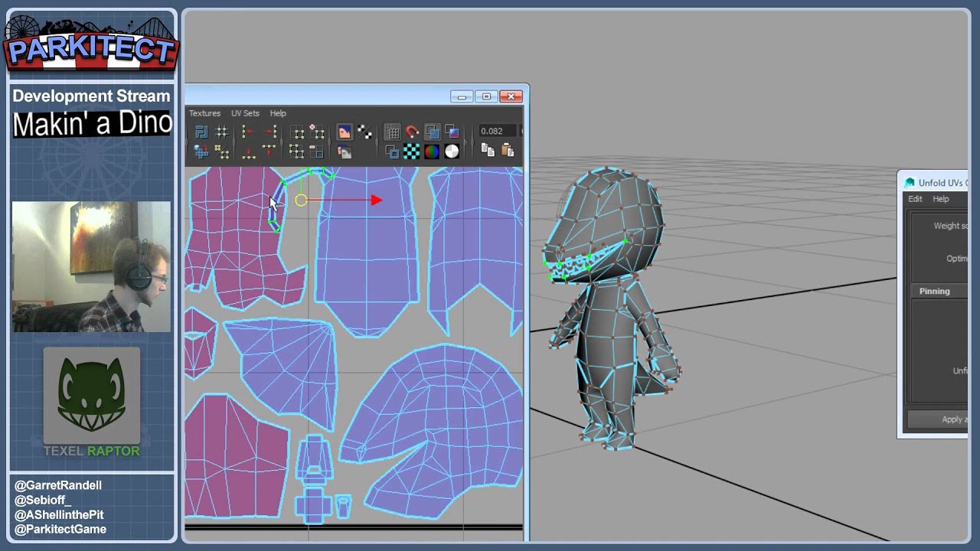This screenshot has height=551, width=980.
Task: Open the UV Sets menu
Action: (245, 113)
